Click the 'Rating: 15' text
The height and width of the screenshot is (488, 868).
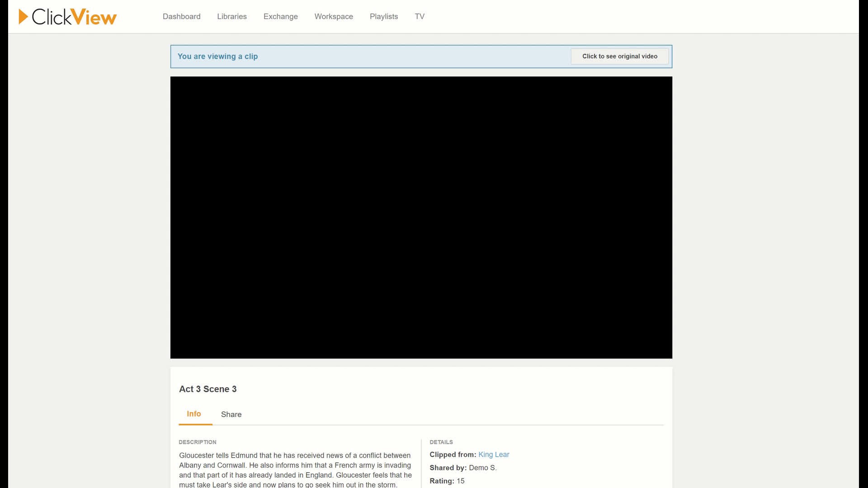click(448, 481)
